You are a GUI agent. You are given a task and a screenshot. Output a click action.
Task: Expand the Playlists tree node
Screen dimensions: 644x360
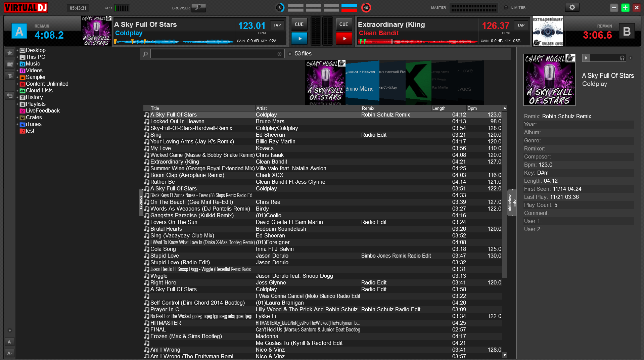coord(17,104)
